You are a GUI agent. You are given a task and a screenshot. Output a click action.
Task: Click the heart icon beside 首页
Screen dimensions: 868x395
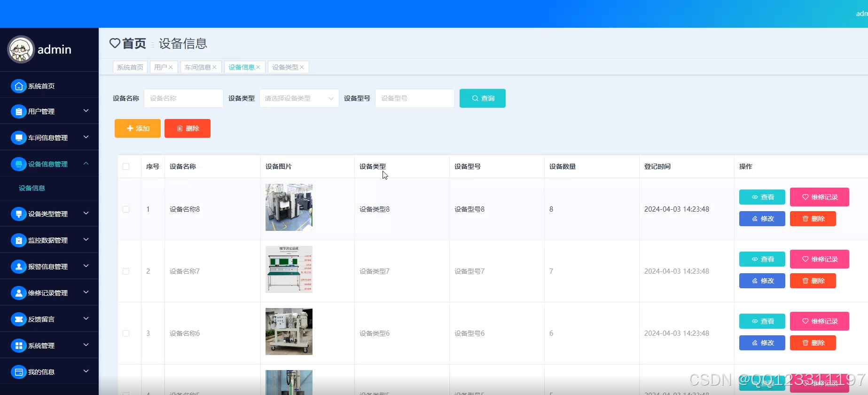click(115, 43)
